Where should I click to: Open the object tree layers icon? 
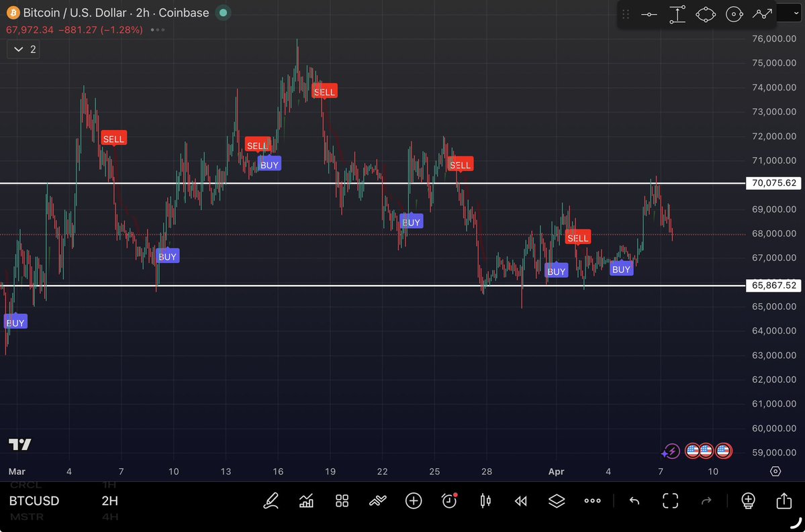pyautogui.click(x=557, y=500)
